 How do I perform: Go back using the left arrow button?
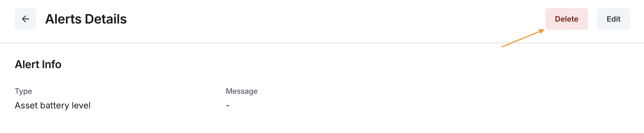point(25,19)
